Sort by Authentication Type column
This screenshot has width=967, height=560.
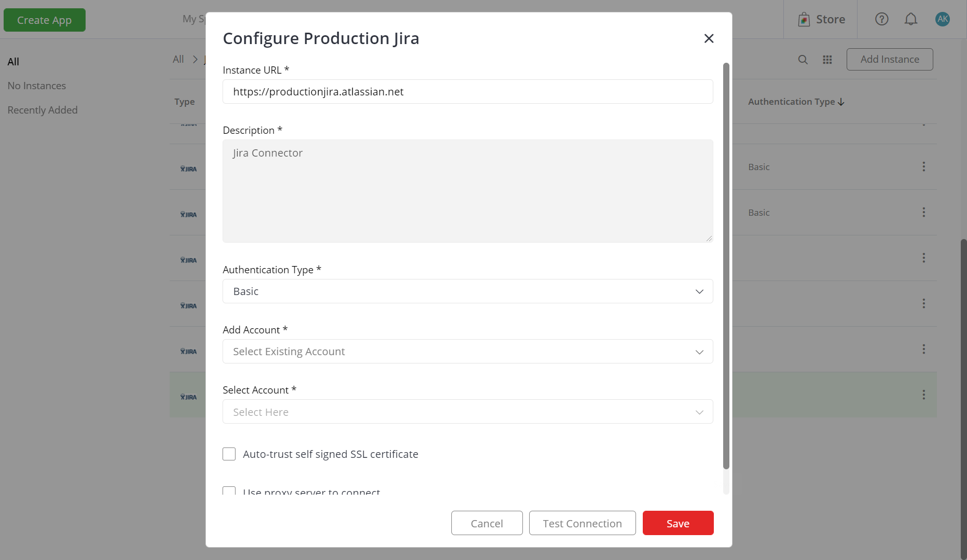pos(796,102)
